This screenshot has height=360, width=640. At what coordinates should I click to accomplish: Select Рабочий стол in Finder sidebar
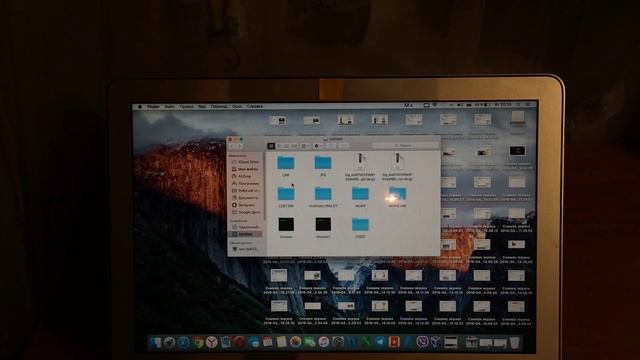tap(245, 191)
